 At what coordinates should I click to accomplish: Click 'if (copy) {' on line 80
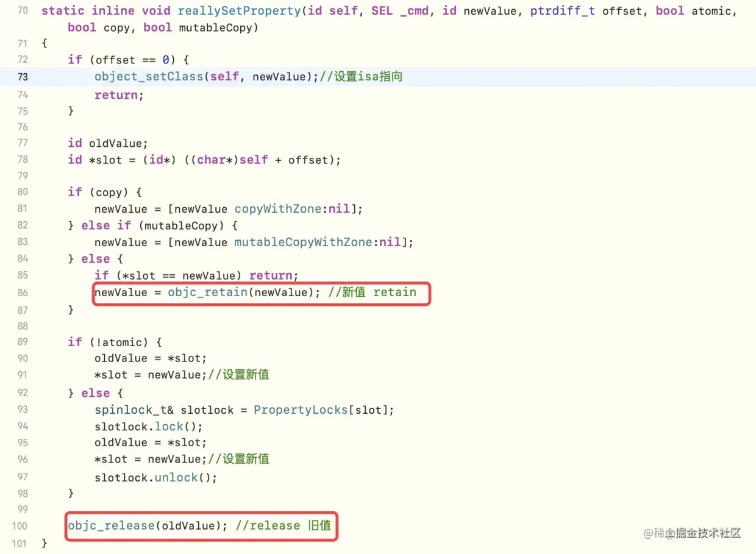(x=104, y=192)
